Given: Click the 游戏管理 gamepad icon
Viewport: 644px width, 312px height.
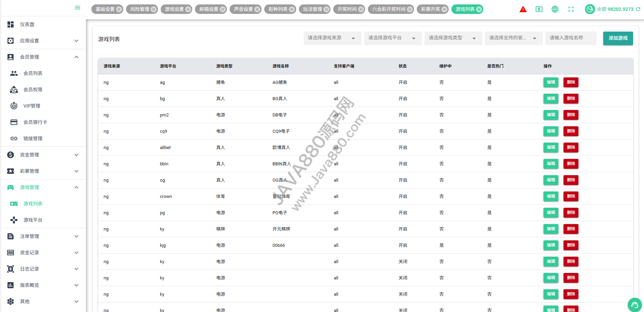Looking at the screenshot, I should pos(11,187).
